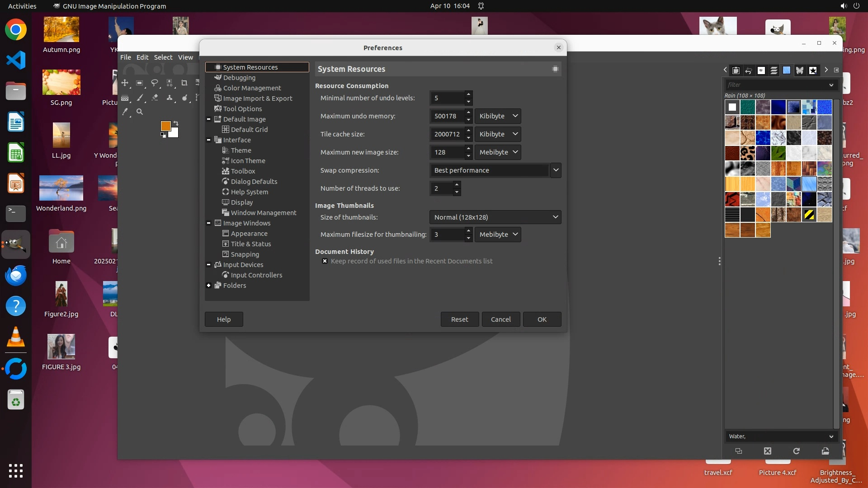Click the orange foreground color swatch
The height and width of the screenshot is (488, 868).
pos(165,126)
